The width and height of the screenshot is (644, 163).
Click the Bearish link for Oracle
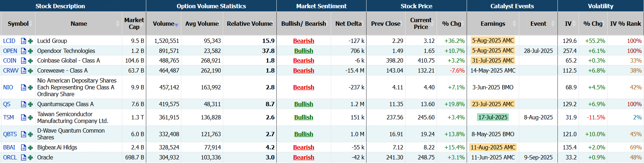coord(304,157)
